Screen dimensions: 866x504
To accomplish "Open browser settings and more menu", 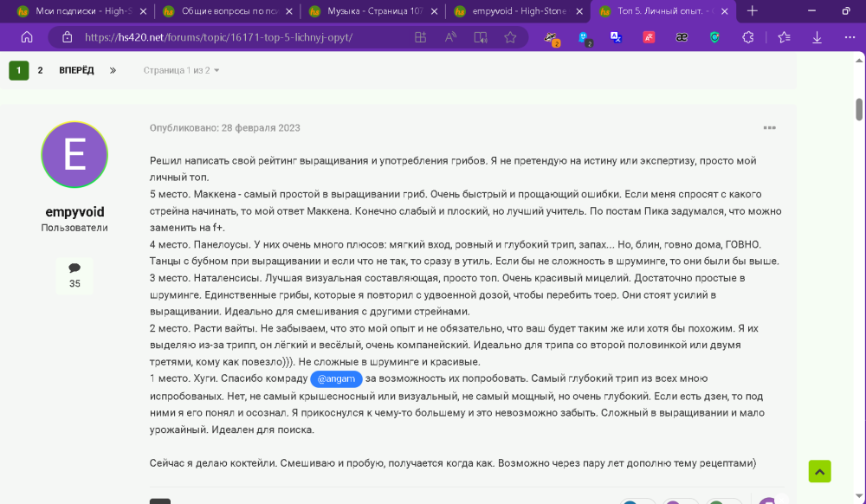I will [x=850, y=37].
